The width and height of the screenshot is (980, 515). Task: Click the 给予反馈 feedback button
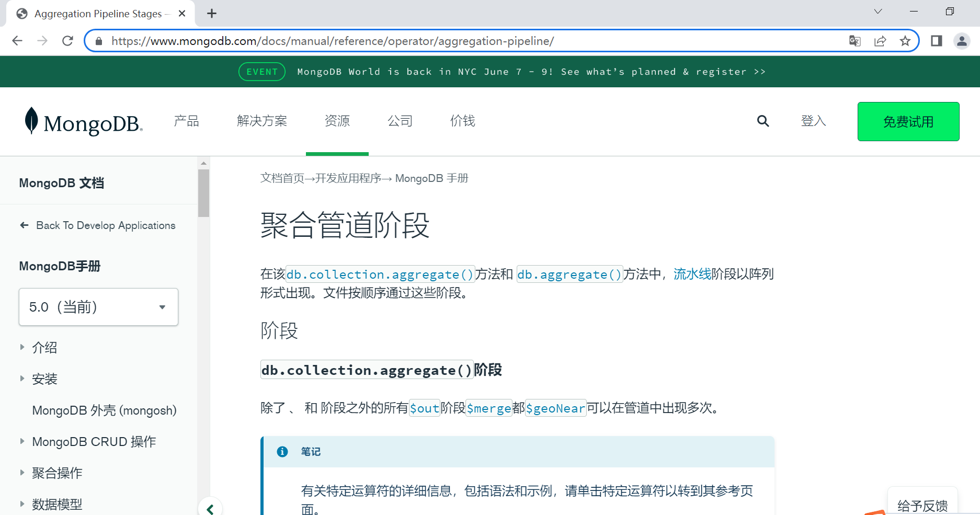click(922, 505)
